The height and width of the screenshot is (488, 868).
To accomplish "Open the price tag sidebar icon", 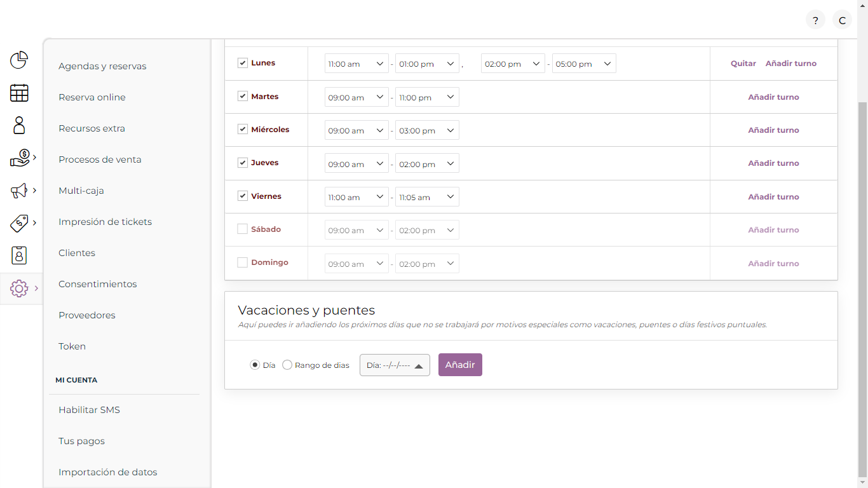I will [19, 223].
